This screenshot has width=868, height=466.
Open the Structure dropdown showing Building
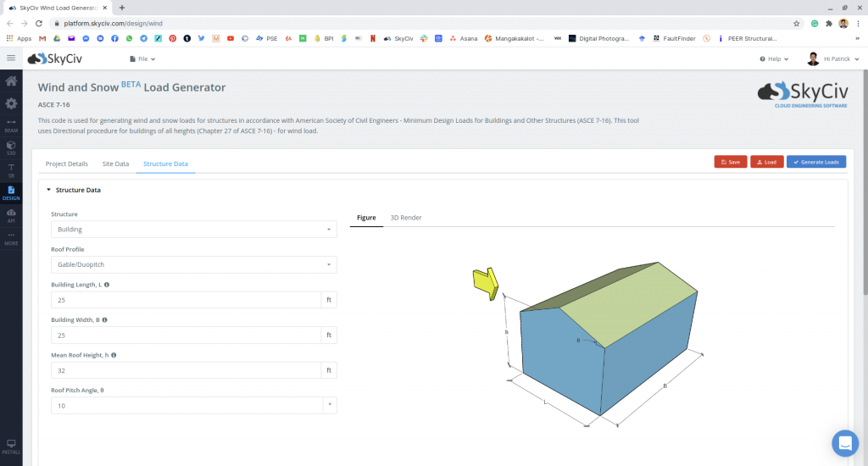tap(193, 230)
